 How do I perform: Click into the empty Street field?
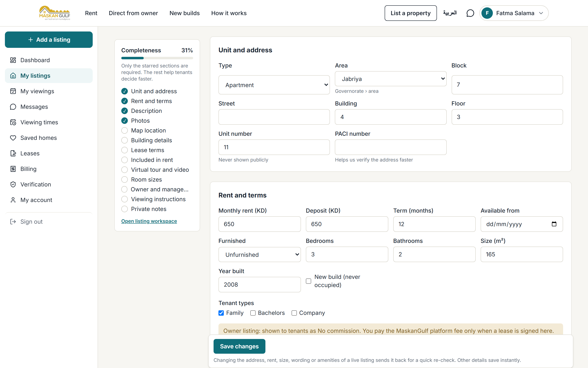tap(274, 117)
